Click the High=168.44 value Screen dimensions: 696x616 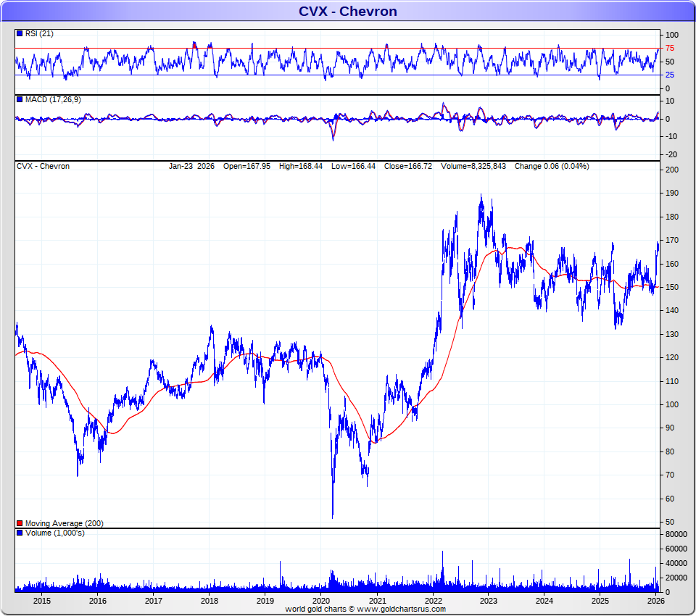click(301, 167)
